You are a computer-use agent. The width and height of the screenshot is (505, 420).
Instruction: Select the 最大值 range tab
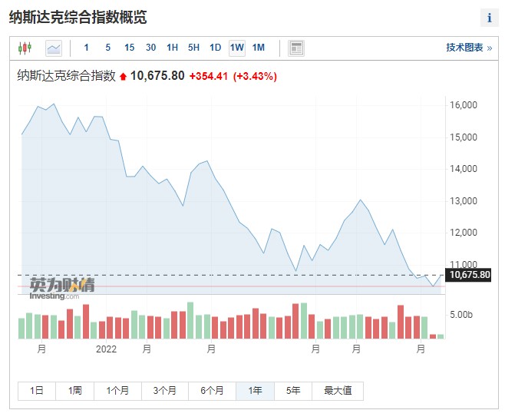(338, 391)
